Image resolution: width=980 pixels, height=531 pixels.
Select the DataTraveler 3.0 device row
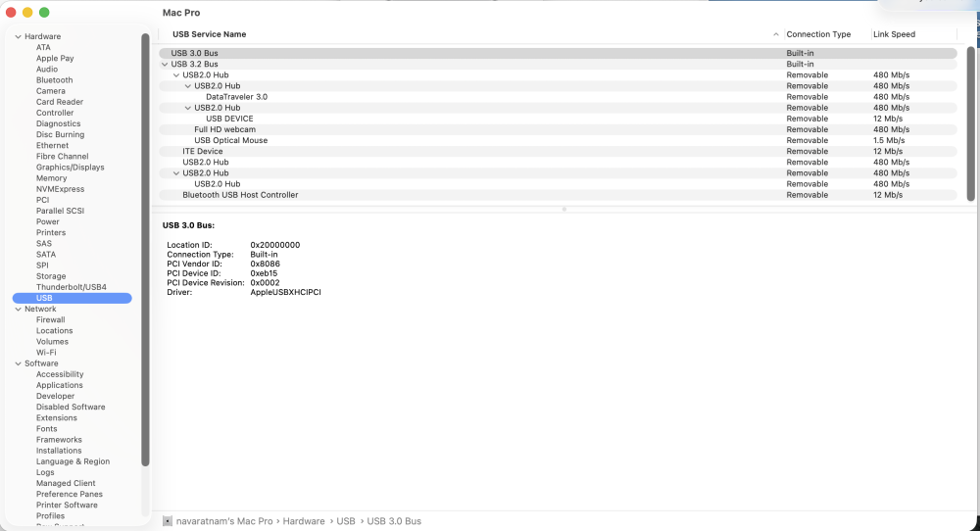point(558,97)
